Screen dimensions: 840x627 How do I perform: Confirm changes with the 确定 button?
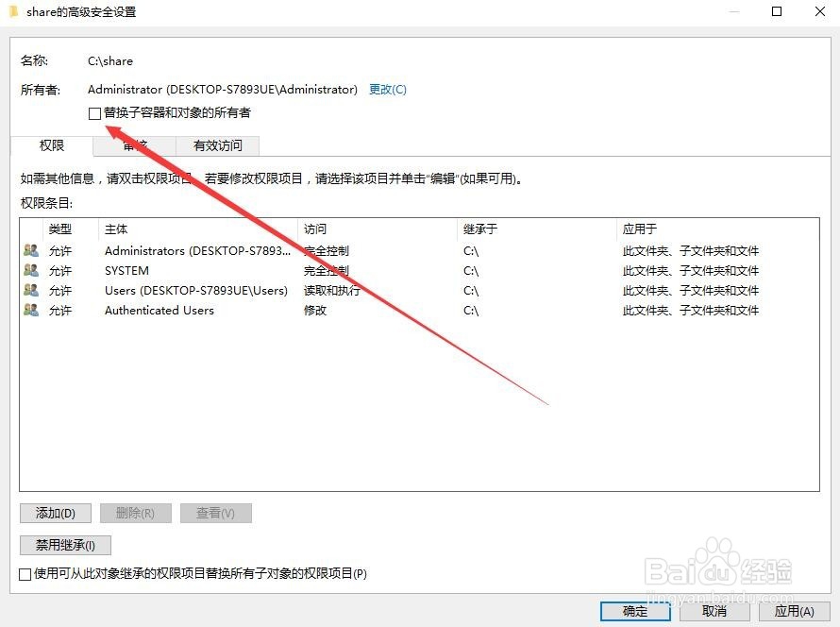(x=634, y=611)
